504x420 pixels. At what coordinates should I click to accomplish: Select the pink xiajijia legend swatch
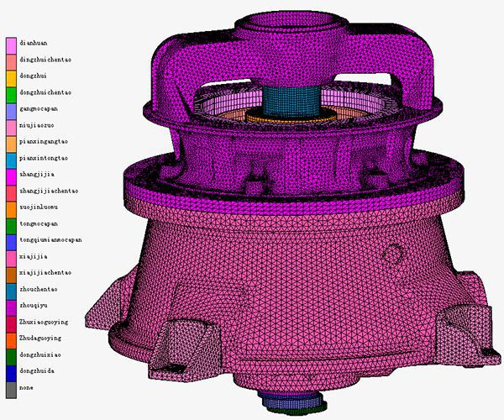click(x=11, y=256)
